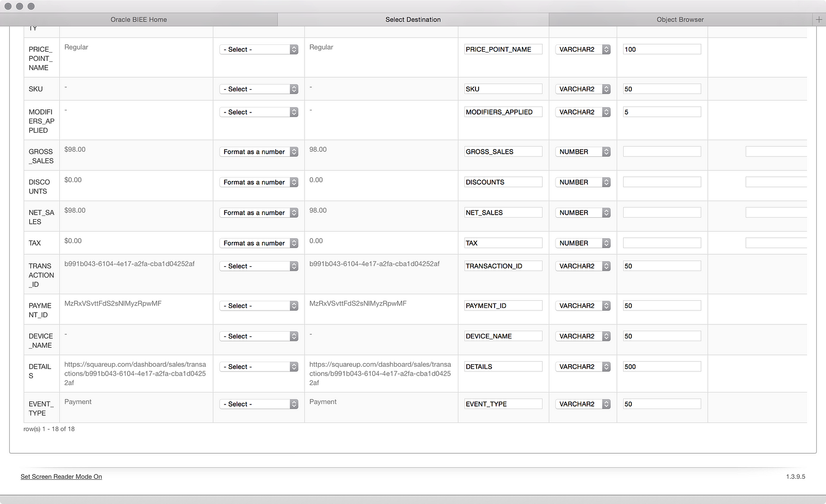Open data type dropdown for NET_SALES
Screen dimensions: 826x504
point(583,213)
